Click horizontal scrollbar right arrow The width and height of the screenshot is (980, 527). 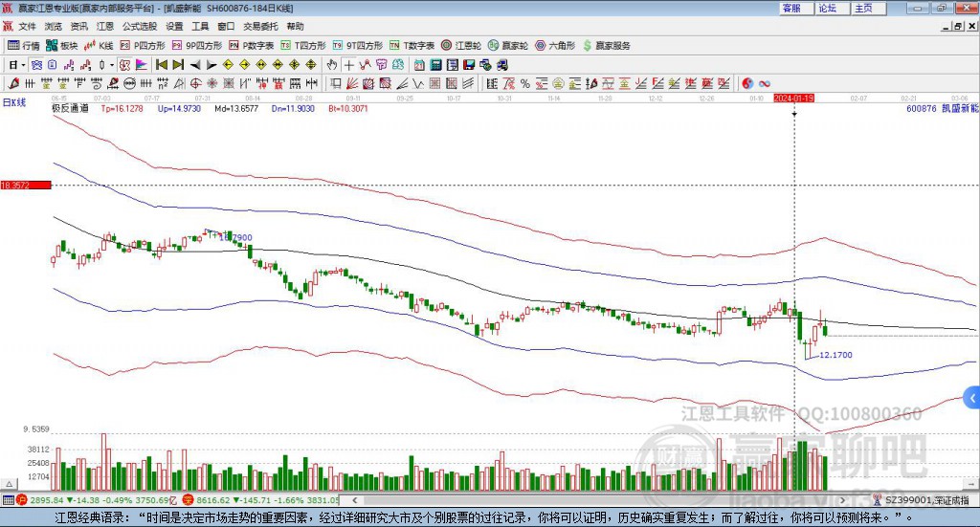(x=842, y=500)
